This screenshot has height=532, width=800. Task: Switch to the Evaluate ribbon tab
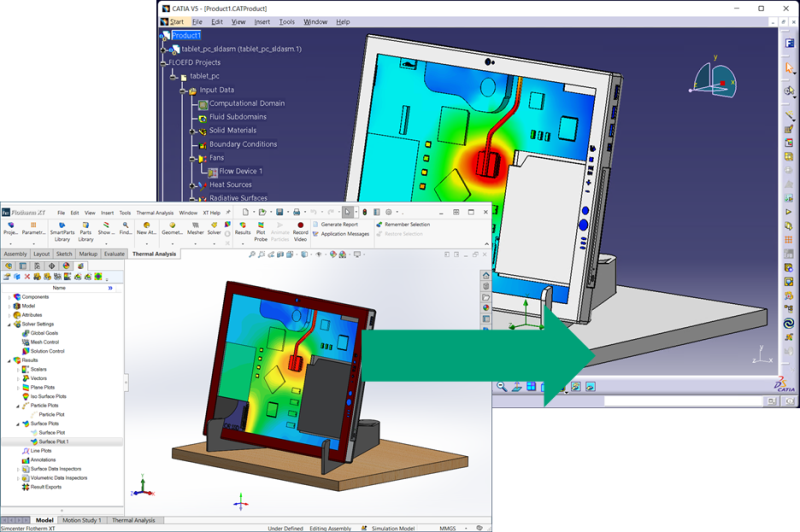tap(114, 254)
